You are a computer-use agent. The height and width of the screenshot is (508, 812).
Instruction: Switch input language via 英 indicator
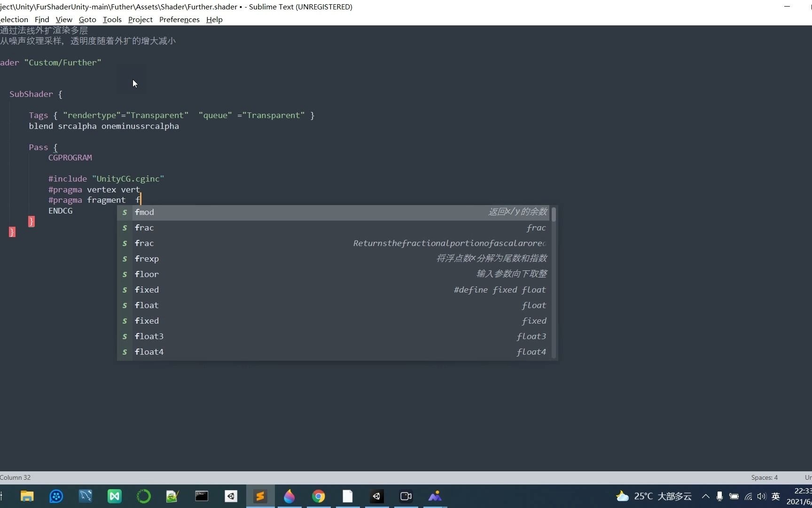[776, 496]
